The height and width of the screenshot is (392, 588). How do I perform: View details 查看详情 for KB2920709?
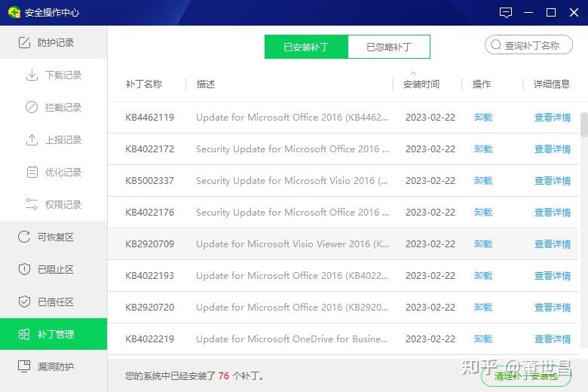(x=553, y=243)
